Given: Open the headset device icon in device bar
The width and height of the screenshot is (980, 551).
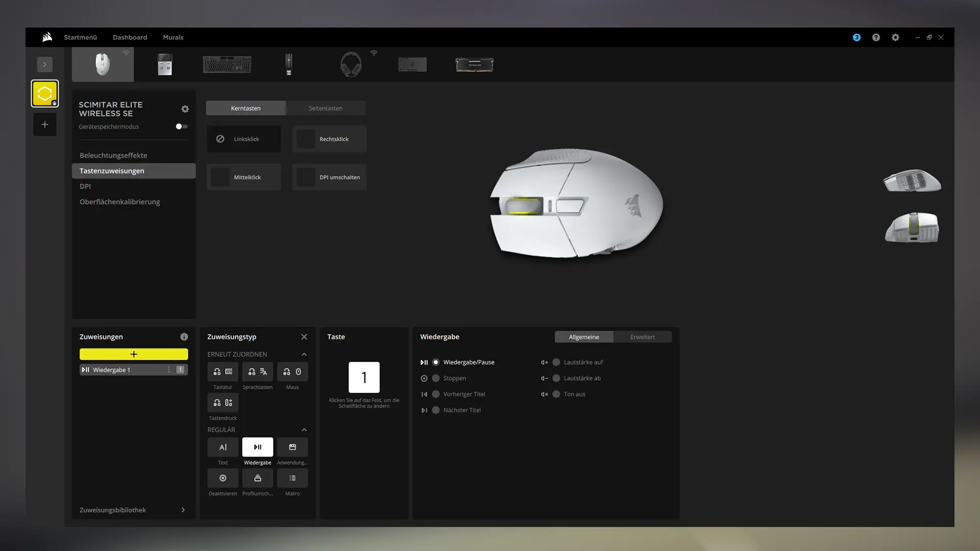Looking at the screenshot, I should [x=351, y=64].
